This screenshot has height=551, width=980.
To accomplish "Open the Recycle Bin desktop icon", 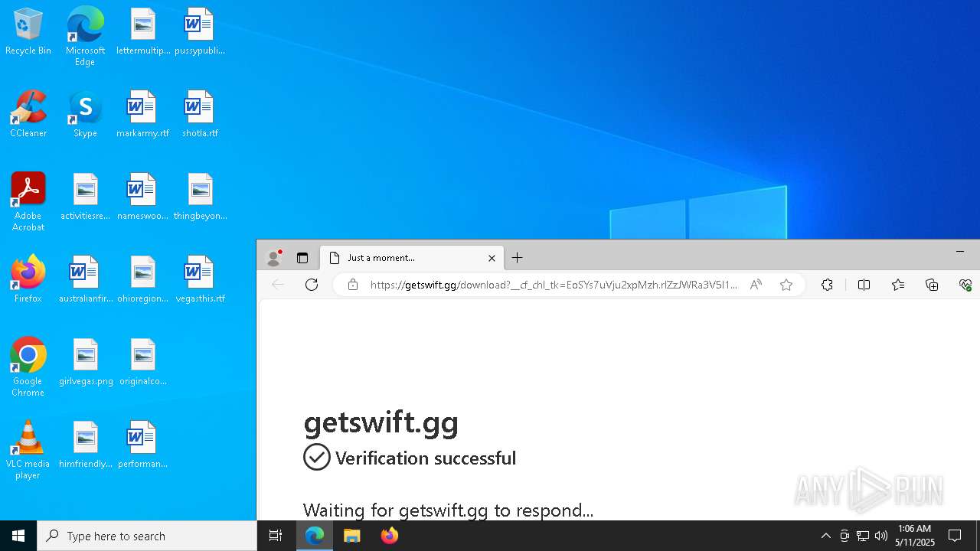I will pos(28,32).
